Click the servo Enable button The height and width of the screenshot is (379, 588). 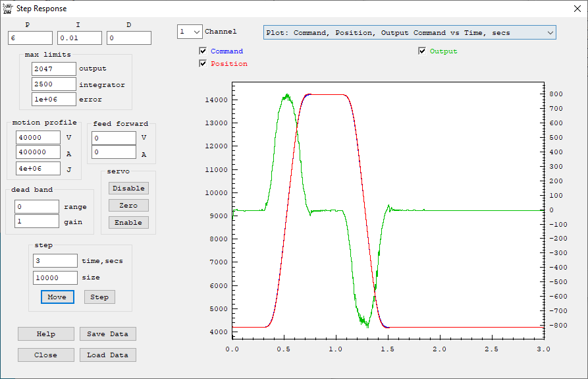click(128, 222)
